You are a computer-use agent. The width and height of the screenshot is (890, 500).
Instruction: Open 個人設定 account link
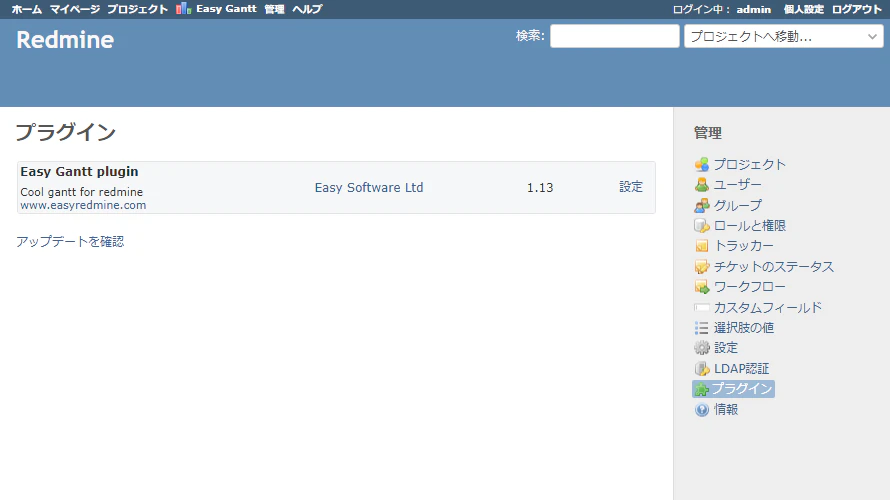coord(804,9)
